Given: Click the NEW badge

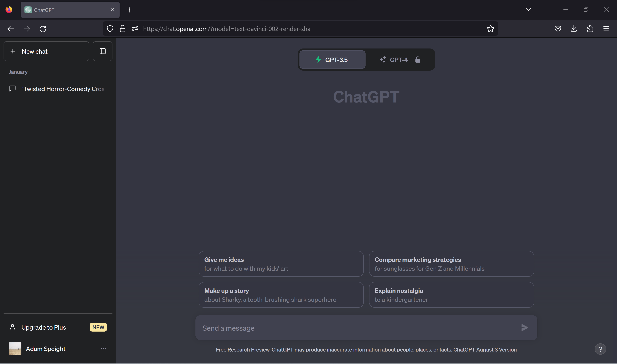Looking at the screenshot, I should click(x=98, y=327).
